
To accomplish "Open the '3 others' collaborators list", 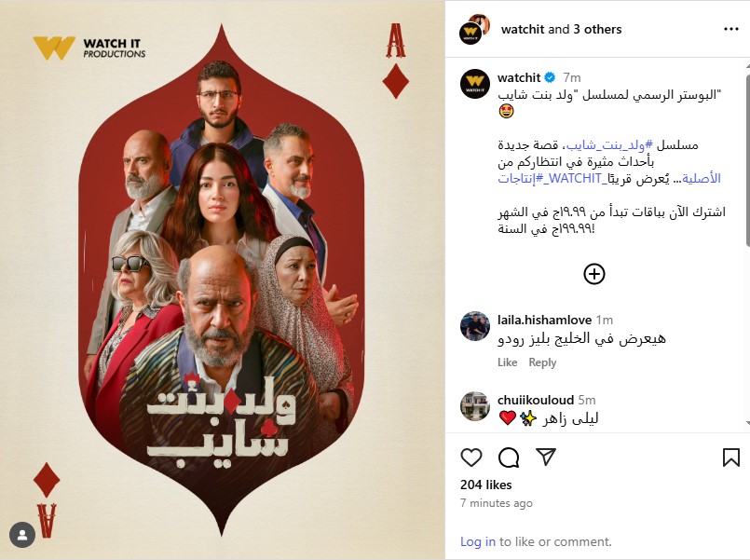I will pyautogui.click(x=597, y=29).
